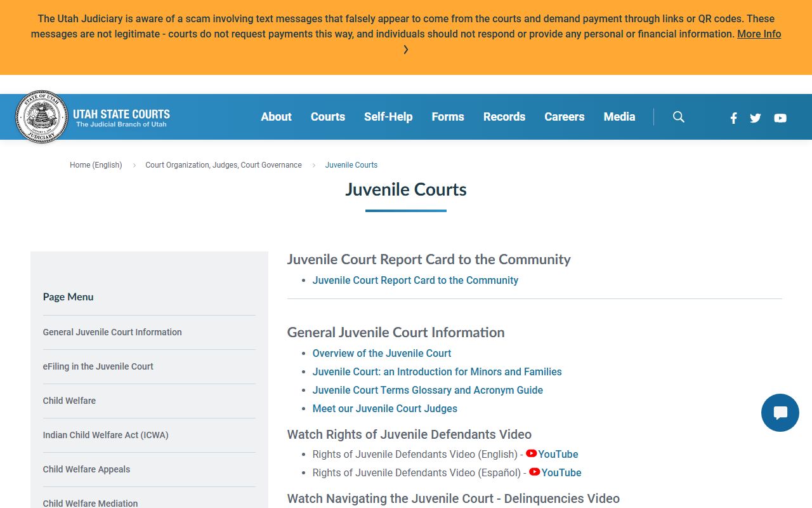Image resolution: width=812 pixels, height=508 pixels.
Task: Open the Self-Help menu
Action: tap(388, 117)
